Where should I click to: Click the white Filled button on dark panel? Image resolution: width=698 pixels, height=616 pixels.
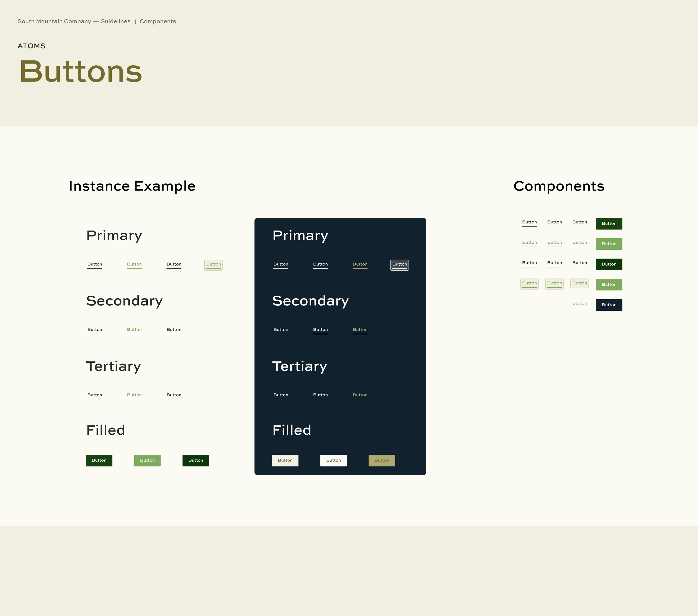click(x=333, y=460)
